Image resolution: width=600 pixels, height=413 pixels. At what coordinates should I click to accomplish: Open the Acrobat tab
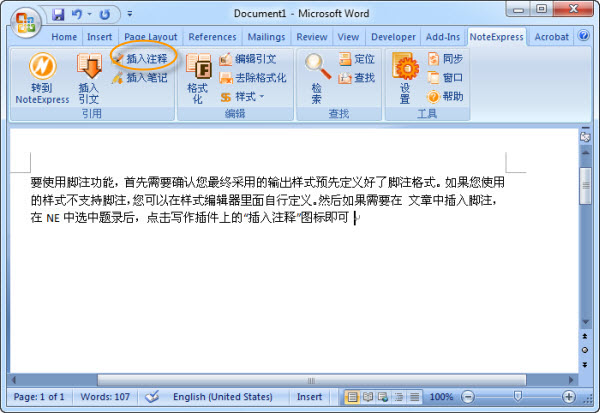[551, 37]
